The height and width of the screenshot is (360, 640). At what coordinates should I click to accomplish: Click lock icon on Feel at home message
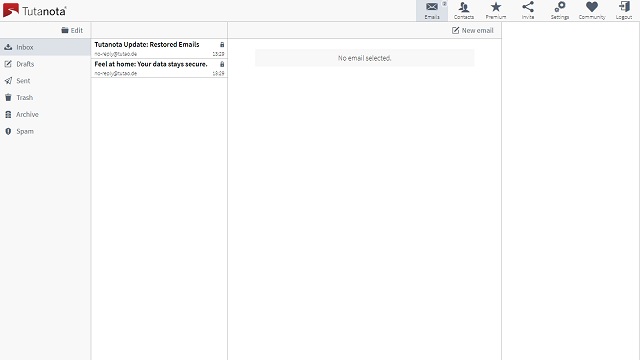(222, 64)
